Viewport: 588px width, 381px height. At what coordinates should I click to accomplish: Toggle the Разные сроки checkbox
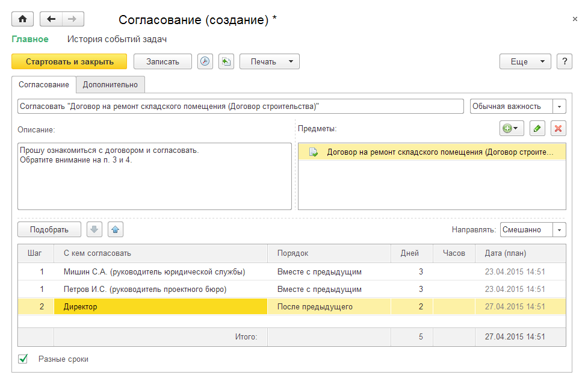pyautogui.click(x=23, y=359)
